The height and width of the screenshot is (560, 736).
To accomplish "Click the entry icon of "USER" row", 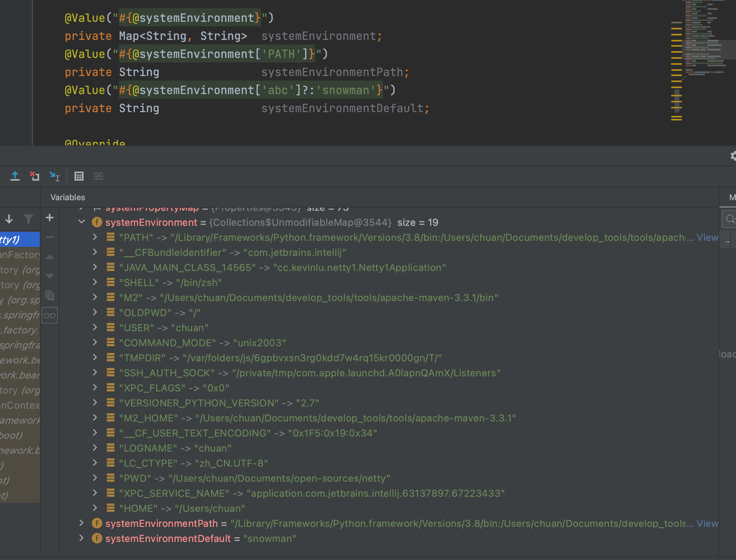I will pos(111,327).
